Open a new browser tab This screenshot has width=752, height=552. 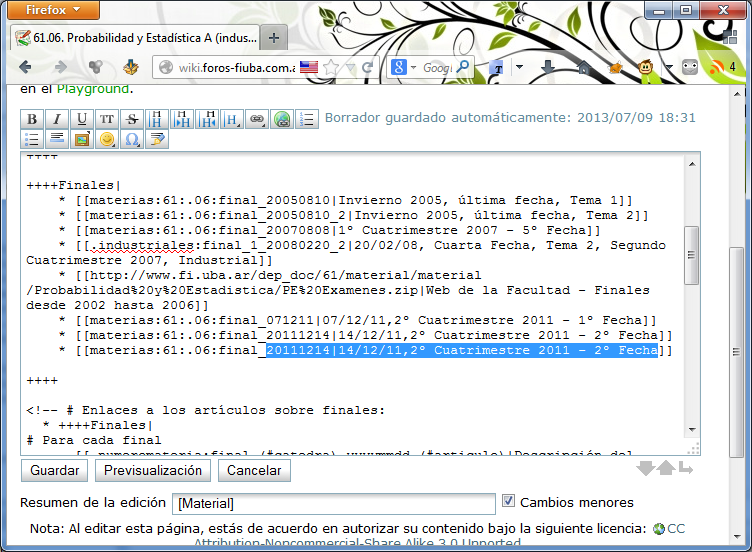(x=274, y=38)
